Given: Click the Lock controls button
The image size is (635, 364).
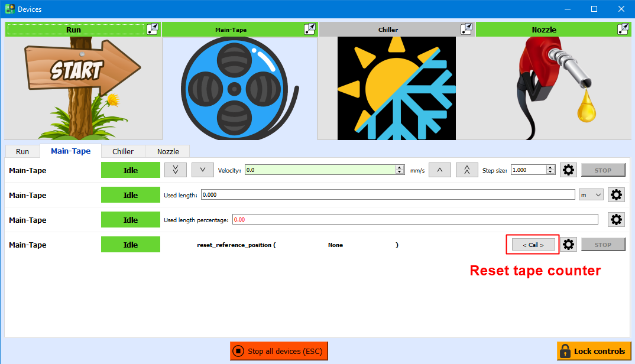Looking at the screenshot, I should tap(594, 350).
